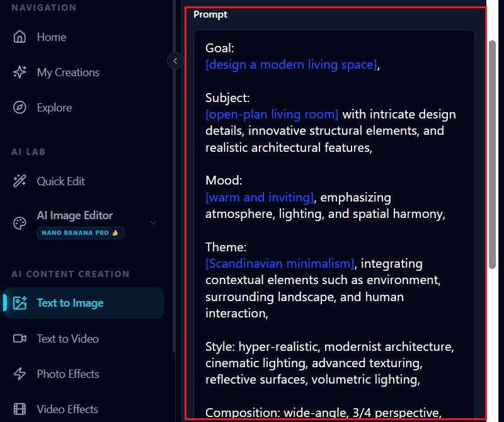Click the 'AI CONTENT CREATION' section header
The width and height of the screenshot is (504, 422).
[71, 274]
